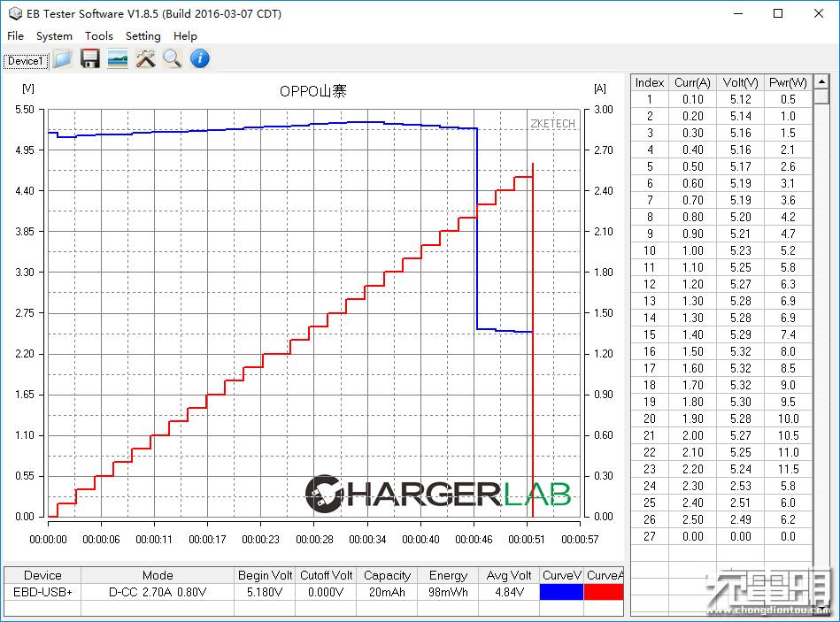This screenshot has height=622, width=840.
Task: Open the hammer-and-wrench tools icon
Action: point(145,59)
